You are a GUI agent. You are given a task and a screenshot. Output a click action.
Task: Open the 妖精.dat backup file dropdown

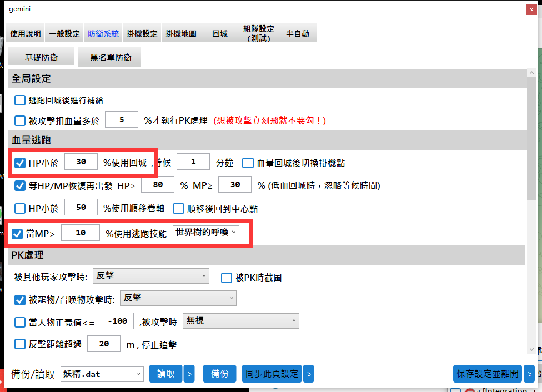click(102, 374)
